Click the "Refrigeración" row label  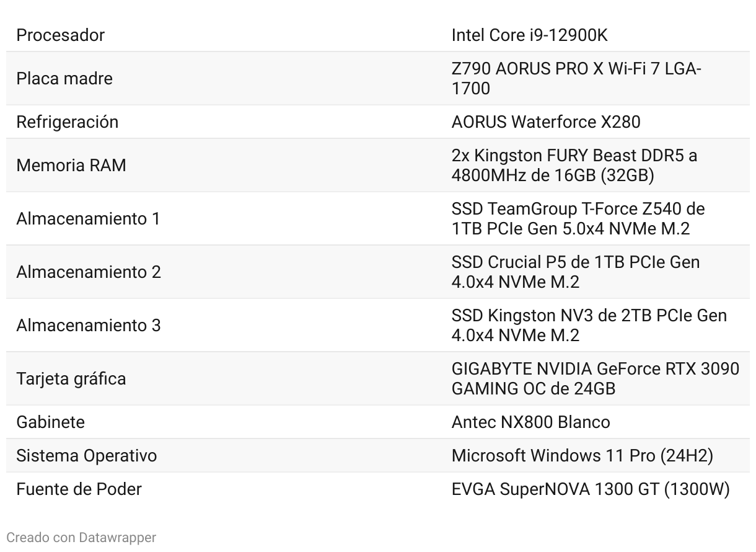67,122
